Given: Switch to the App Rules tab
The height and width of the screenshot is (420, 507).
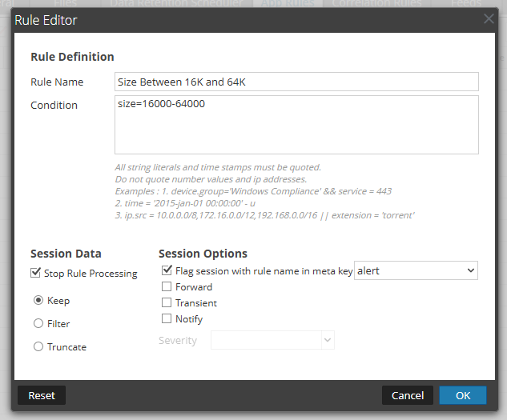Looking at the screenshot, I should click(x=288, y=4).
